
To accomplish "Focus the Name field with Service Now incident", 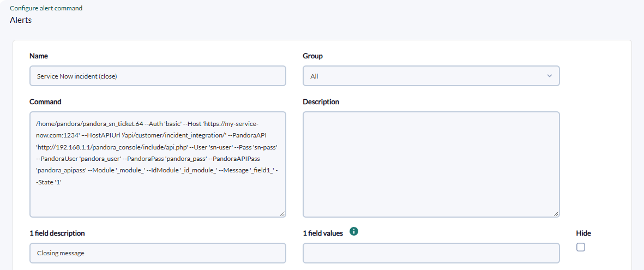I will click(x=158, y=76).
